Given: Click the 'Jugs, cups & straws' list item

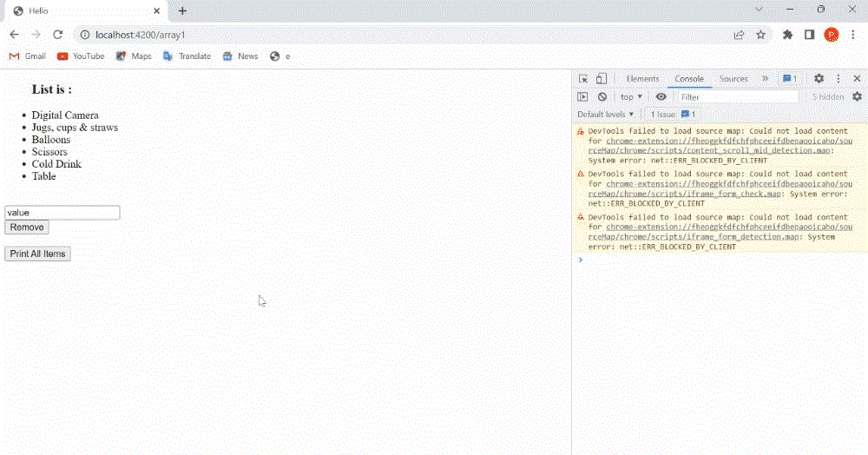Looking at the screenshot, I should pyautogui.click(x=75, y=128).
